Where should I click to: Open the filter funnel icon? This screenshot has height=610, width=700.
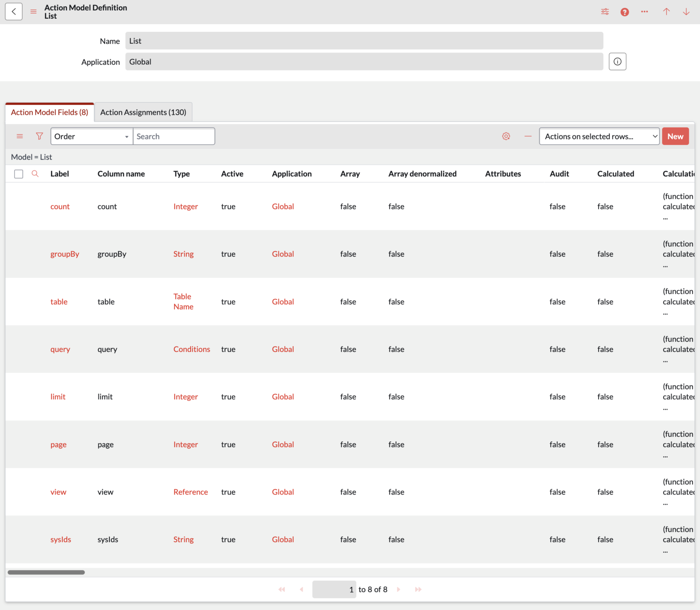39,136
